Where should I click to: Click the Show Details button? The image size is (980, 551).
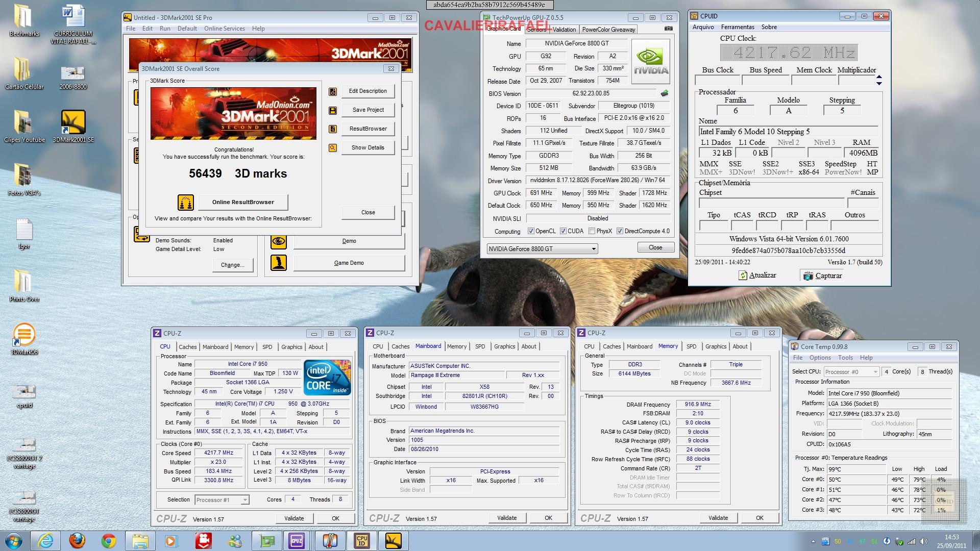(x=368, y=148)
